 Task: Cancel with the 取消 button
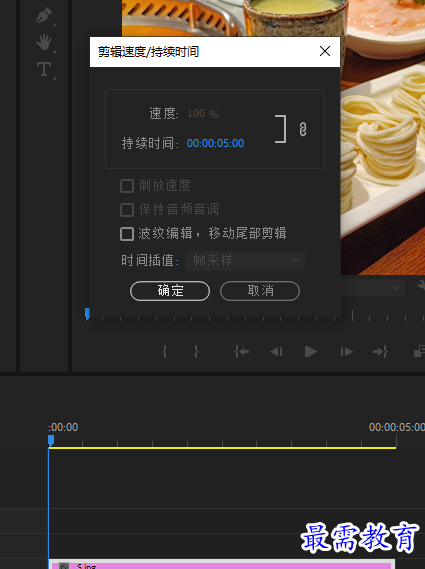pyautogui.click(x=260, y=291)
